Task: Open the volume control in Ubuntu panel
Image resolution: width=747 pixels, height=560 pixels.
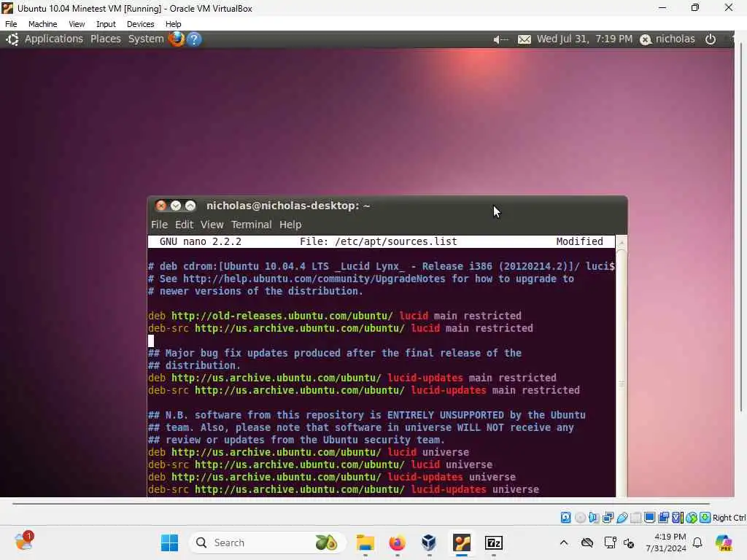Action: pos(500,39)
